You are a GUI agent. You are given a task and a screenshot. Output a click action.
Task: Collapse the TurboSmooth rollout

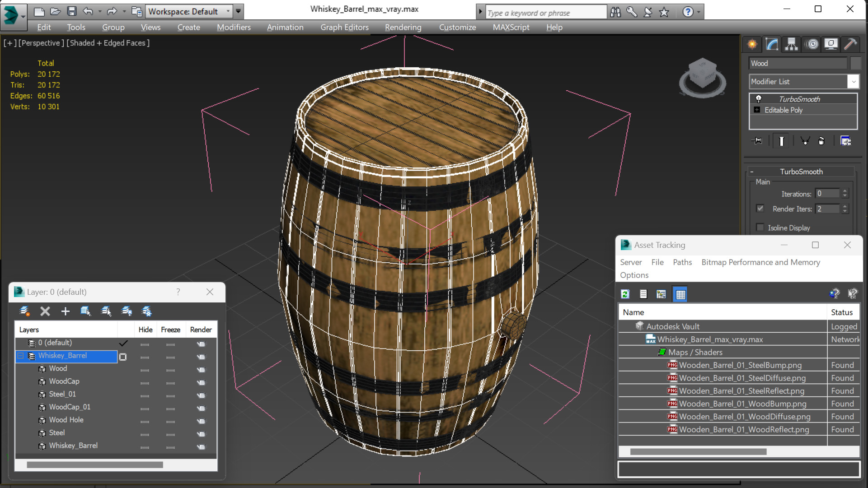pyautogui.click(x=752, y=172)
